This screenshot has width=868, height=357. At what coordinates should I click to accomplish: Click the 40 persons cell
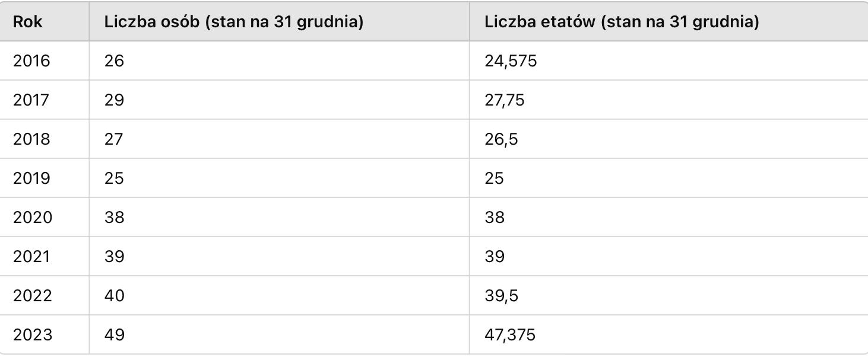tap(279, 295)
